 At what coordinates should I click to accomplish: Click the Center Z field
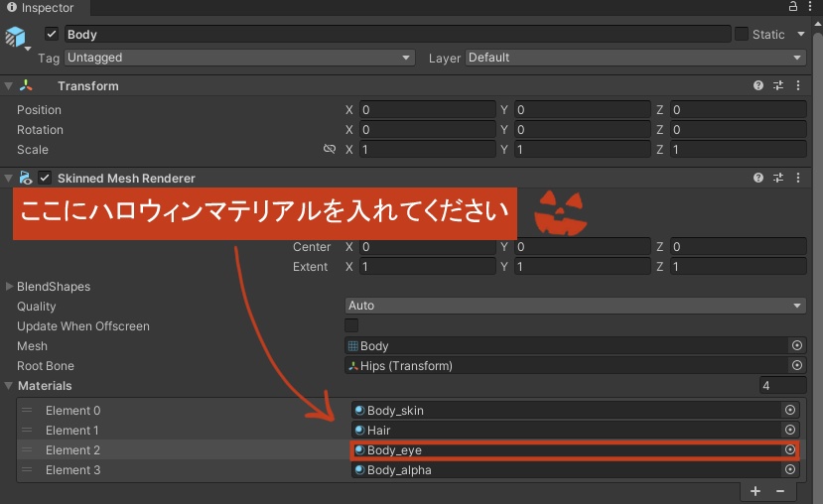[738, 246]
